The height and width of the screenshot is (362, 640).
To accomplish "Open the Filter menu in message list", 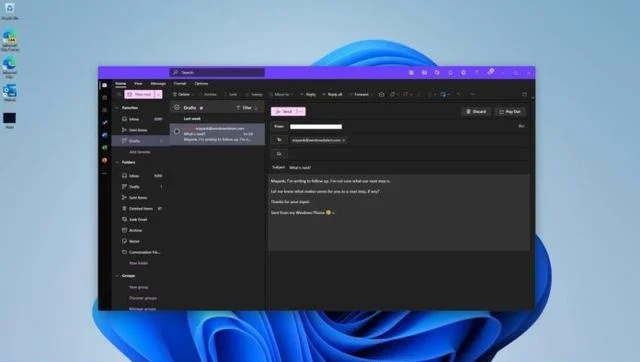I will tap(247, 108).
